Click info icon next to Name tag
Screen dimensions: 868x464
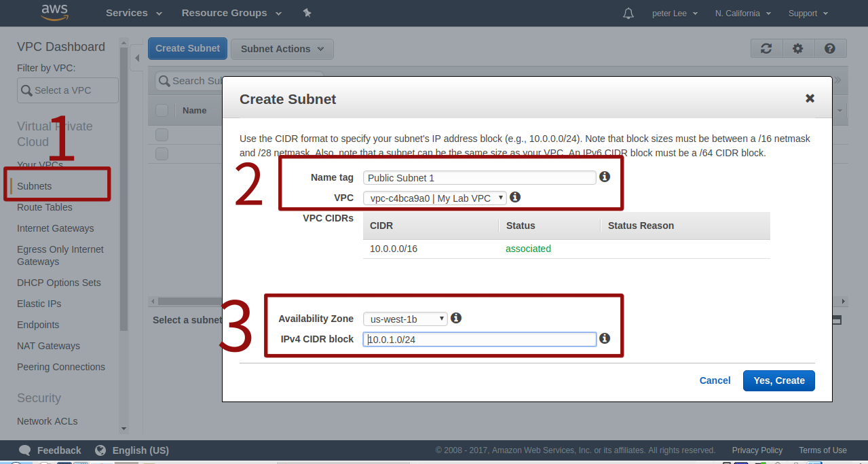[x=605, y=177]
